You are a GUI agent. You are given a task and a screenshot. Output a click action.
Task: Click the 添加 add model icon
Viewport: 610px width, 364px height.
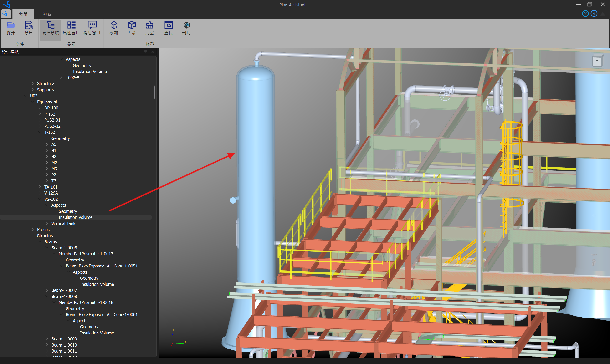point(113,28)
